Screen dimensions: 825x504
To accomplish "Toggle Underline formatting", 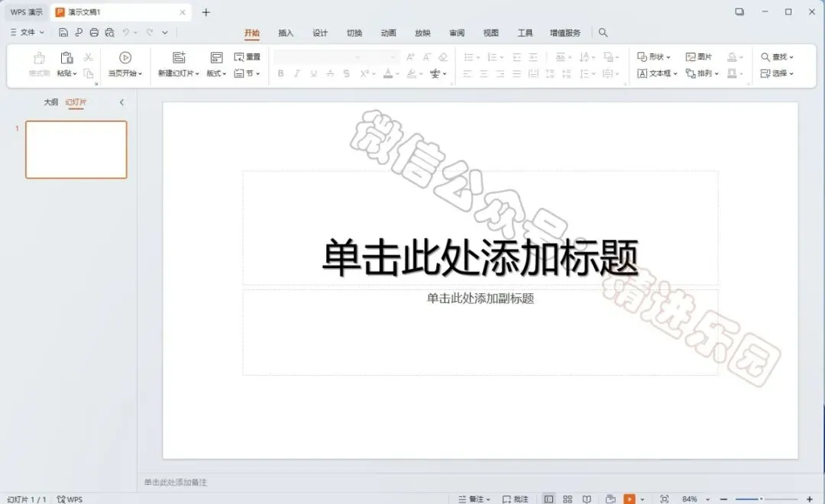I will point(314,73).
